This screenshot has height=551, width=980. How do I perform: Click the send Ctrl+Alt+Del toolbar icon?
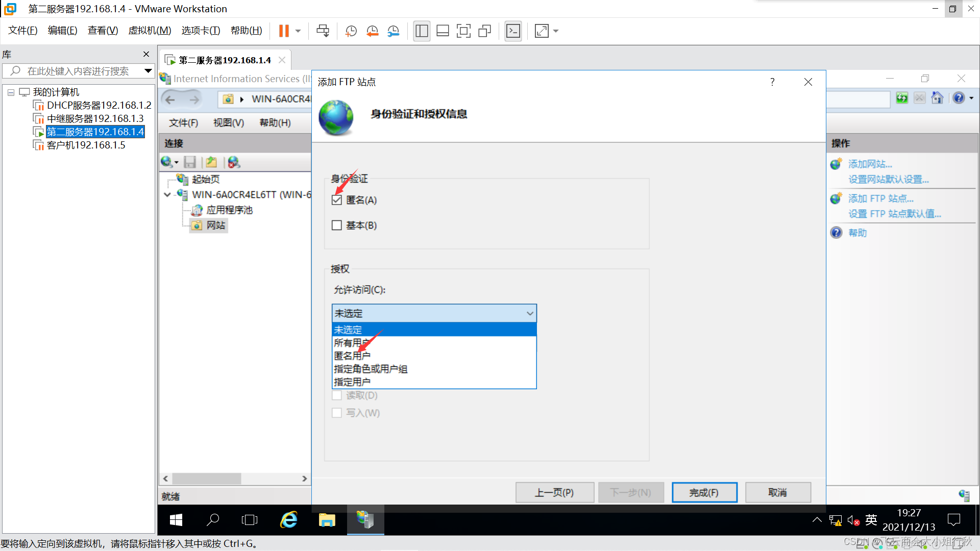323,31
